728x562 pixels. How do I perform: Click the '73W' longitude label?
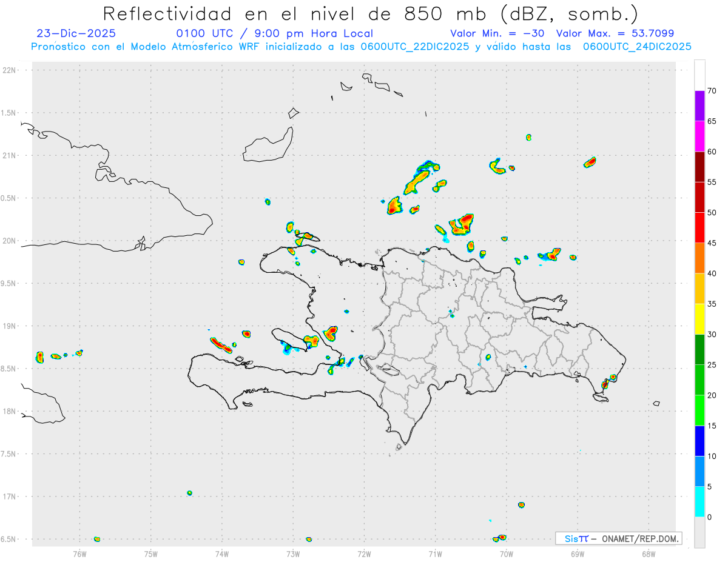(293, 554)
